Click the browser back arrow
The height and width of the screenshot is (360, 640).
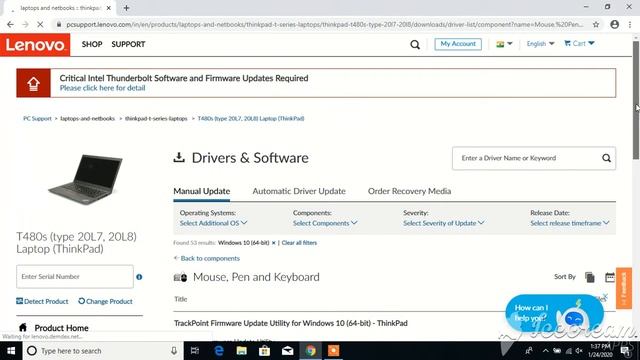pyautogui.click(x=10, y=24)
